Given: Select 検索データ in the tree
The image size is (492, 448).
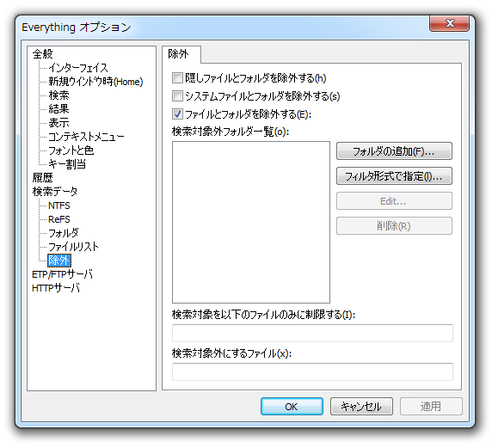Looking at the screenshot, I should pyautogui.click(x=55, y=192).
